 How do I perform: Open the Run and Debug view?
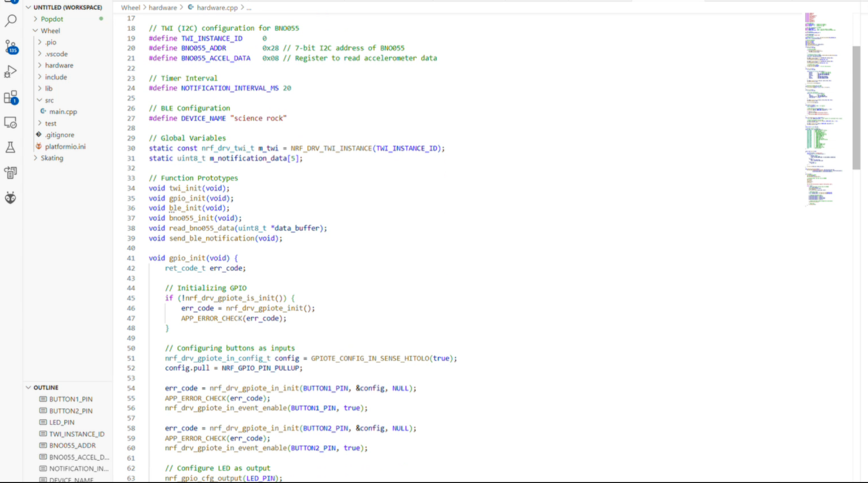click(x=10, y=72)
